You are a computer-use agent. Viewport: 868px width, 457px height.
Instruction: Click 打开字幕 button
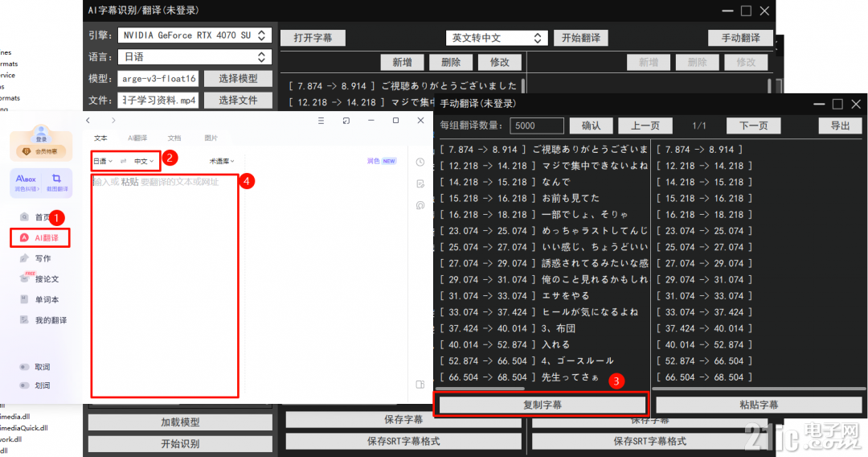[x=313, y=38]
